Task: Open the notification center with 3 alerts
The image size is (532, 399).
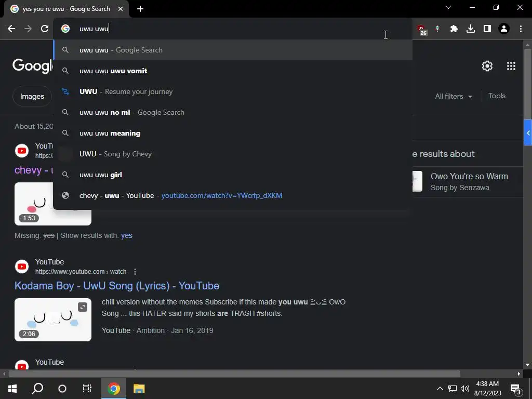Action: tap(516, 389)
